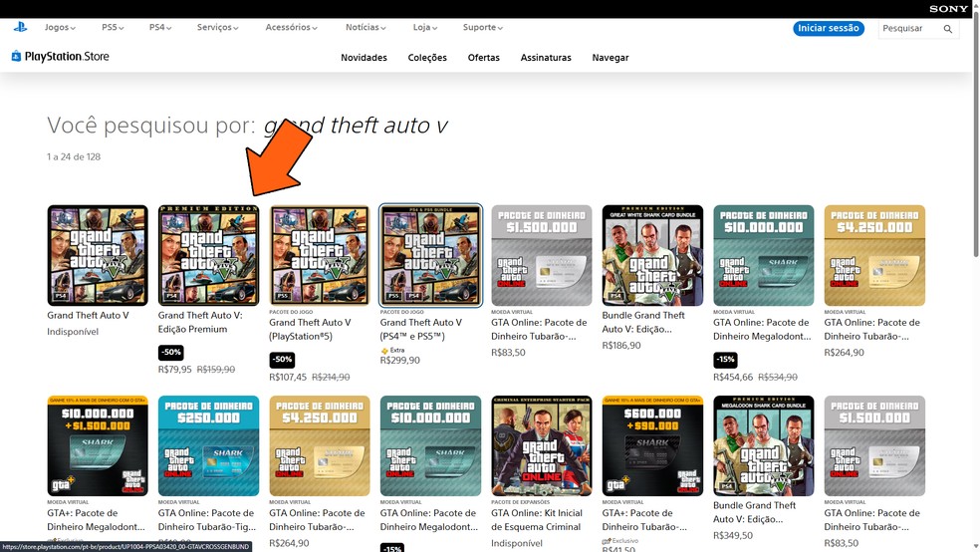Open the Assinaturas tab
Image resolution: width=980 pixels, height=552 pixels.
[x=546, y=58]
